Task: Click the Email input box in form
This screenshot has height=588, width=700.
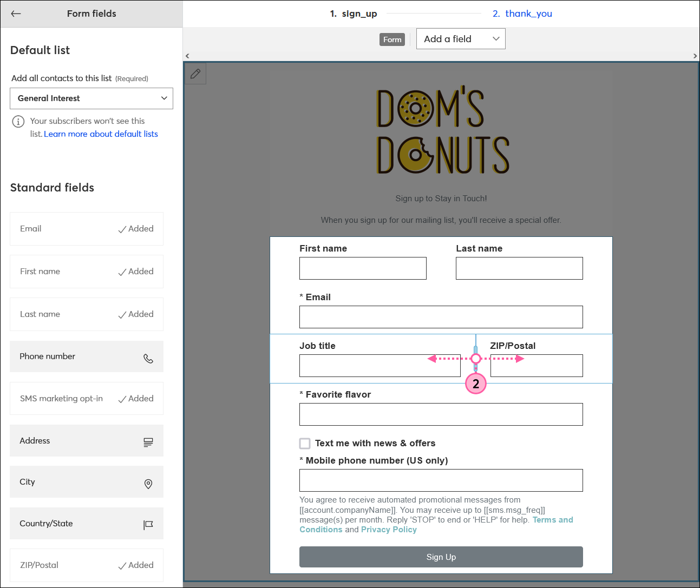Action: (441, 317)
